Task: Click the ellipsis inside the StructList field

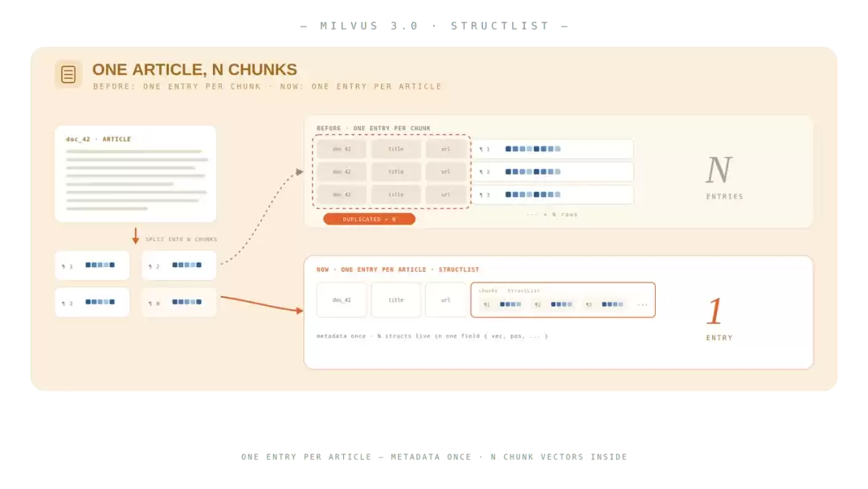Action: tap(642, 305)
